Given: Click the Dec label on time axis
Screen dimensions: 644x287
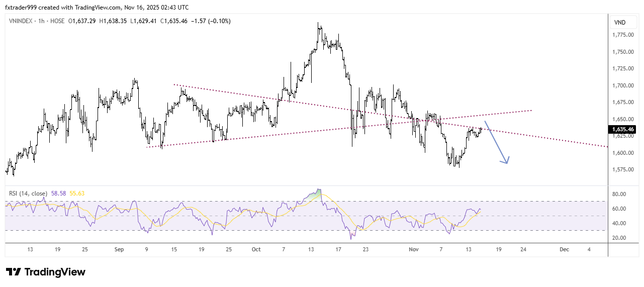Looking at the screenshot, I should tap(564, 249).
